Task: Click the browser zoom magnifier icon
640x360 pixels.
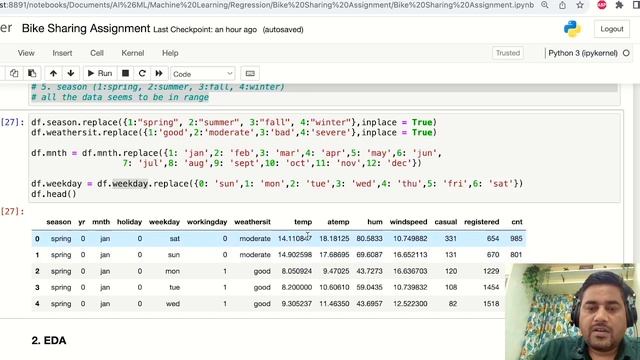Action: [x=544, y=5]
